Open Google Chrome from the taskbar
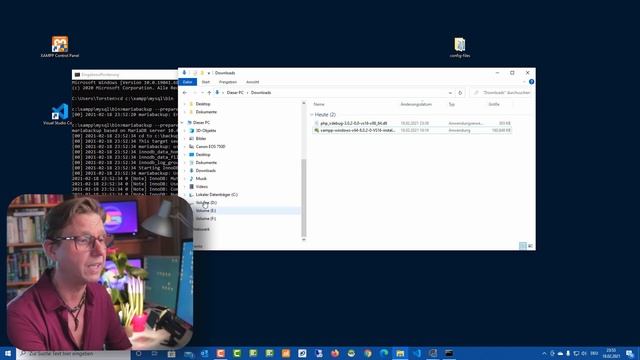 [368, 353]
